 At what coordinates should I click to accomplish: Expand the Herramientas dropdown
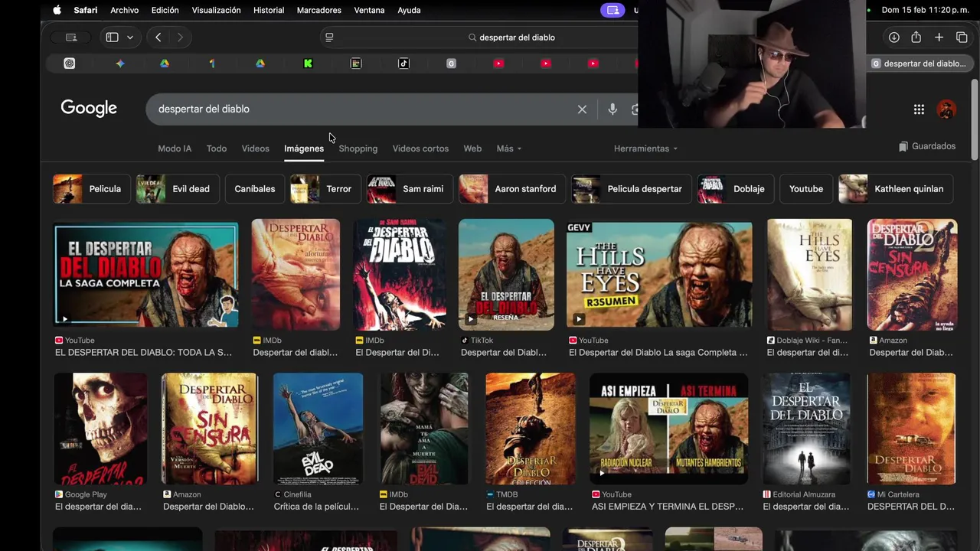pyautogui.click(x=645, y=148)
